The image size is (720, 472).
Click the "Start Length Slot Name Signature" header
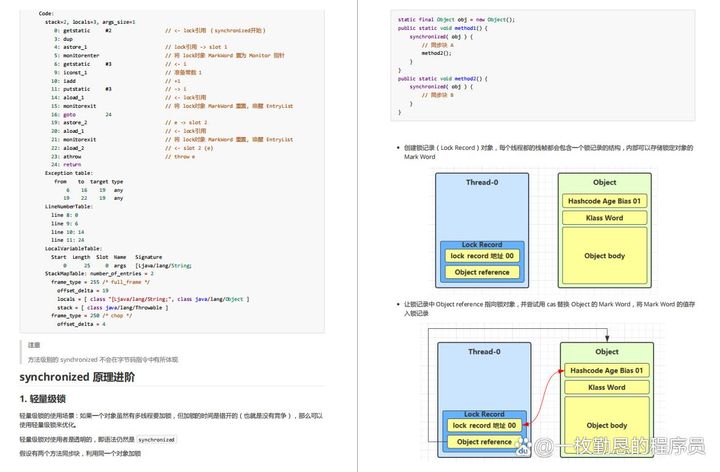(x=107, y=257)
